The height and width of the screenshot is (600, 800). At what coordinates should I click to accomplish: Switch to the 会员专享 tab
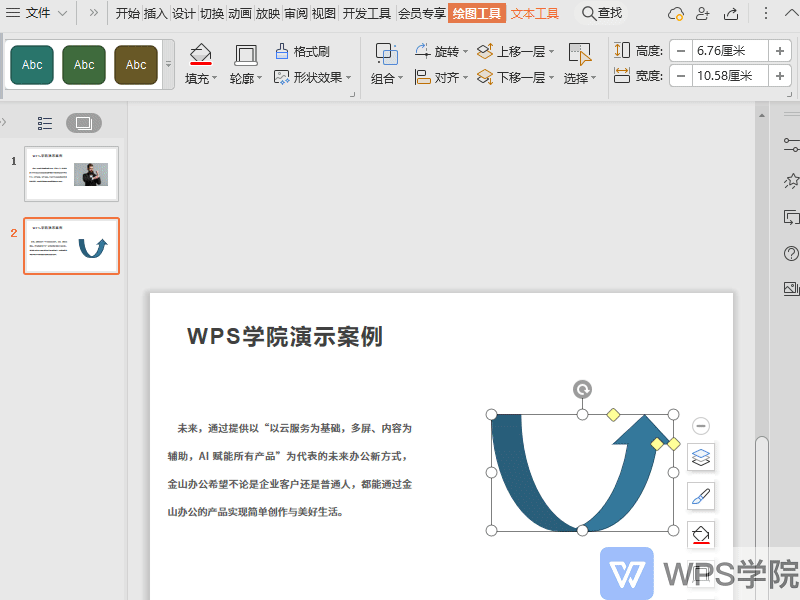tap(421, 13)
